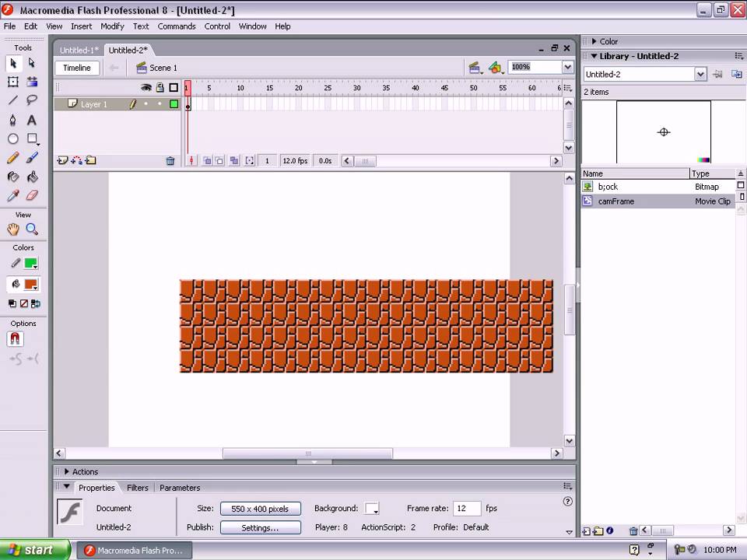Select the Paint Bucket tool

coord(32,177)
